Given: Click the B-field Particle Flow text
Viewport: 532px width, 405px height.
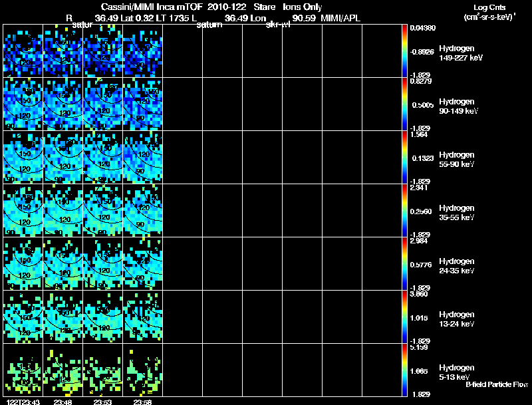Looking at the screenshot, I should [496, 384].
